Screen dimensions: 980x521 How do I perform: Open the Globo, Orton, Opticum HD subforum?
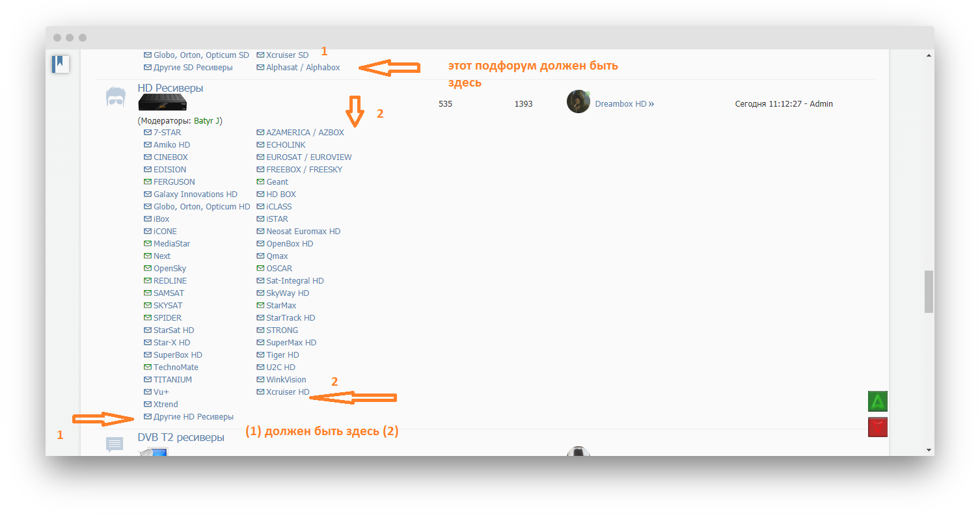tap(202, 207)
